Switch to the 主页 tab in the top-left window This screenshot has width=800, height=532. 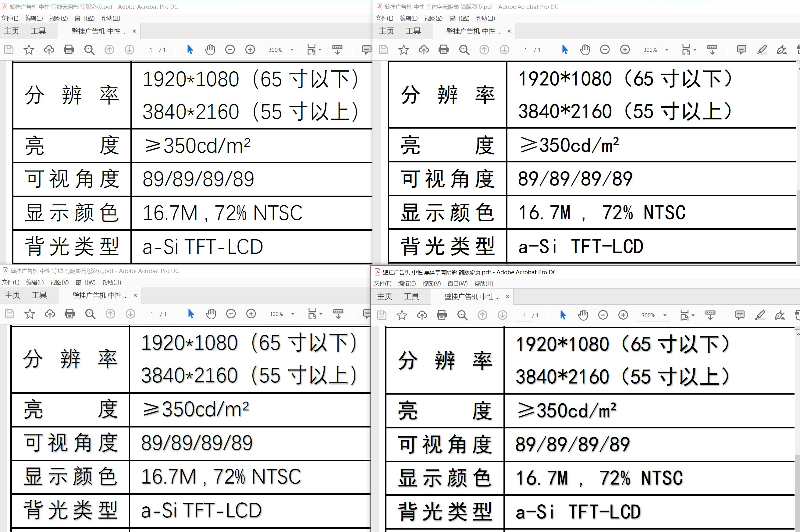[12, 31]
